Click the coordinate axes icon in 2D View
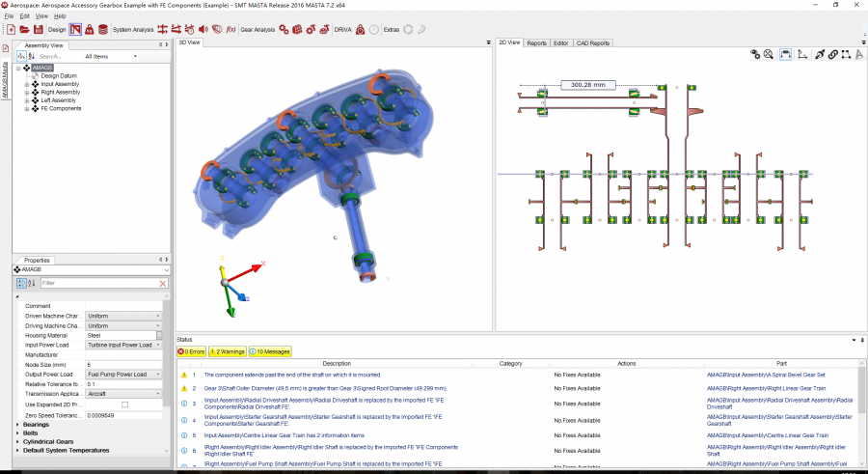Viewport: 868px width, 474px height. 802,54
